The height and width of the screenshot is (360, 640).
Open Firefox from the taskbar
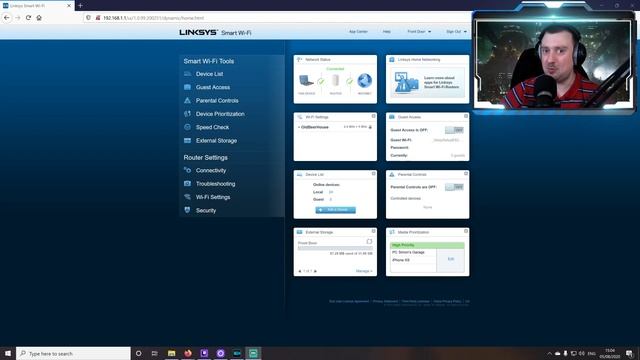[x=188, y=353]
